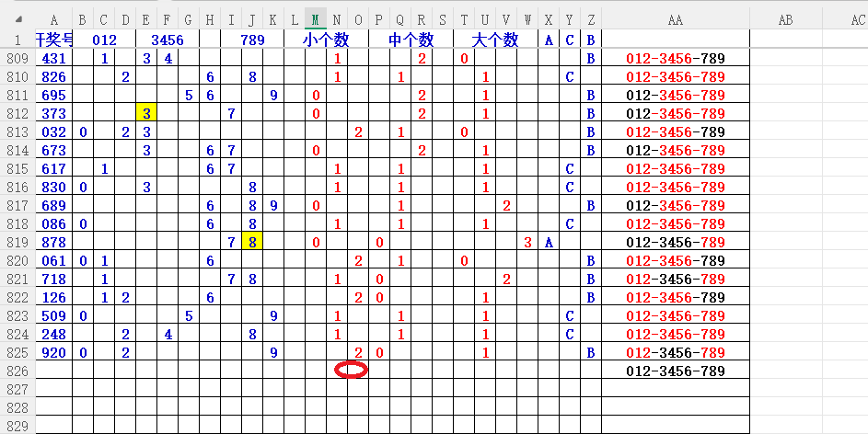868x434 pixels.
Task: Select cell containing 695 in column A
Action: pos(53,95)
